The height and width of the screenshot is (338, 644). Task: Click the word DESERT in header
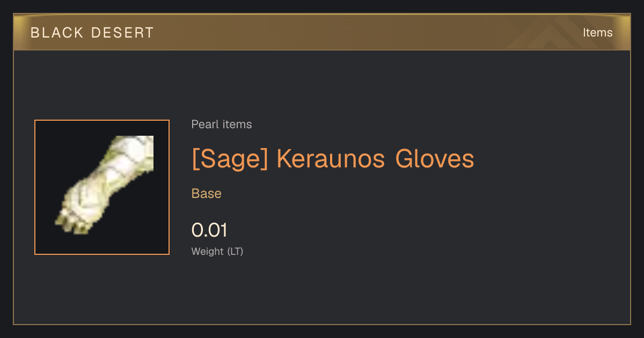123,33
